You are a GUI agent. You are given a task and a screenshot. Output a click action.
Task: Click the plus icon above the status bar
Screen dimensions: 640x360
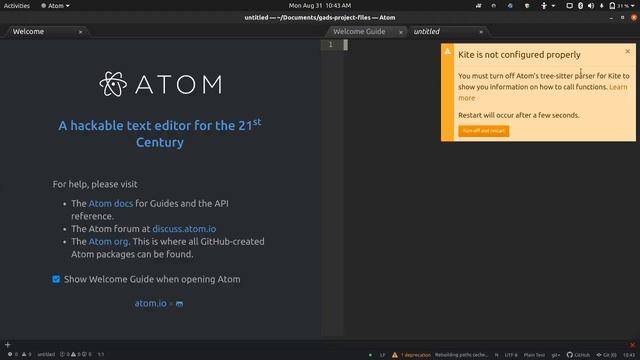(7, 345)
